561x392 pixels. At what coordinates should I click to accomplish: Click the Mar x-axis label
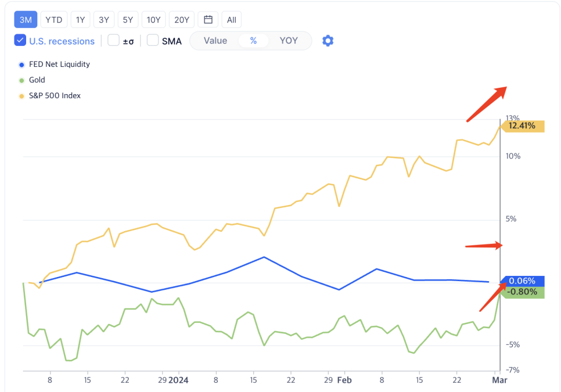[499, 380]
